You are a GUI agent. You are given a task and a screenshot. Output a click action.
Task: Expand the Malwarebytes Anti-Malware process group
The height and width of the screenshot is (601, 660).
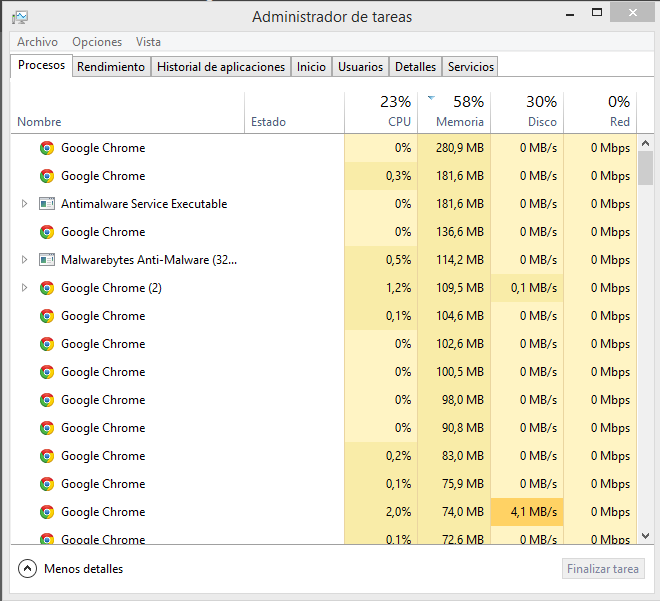pos(24,260)
